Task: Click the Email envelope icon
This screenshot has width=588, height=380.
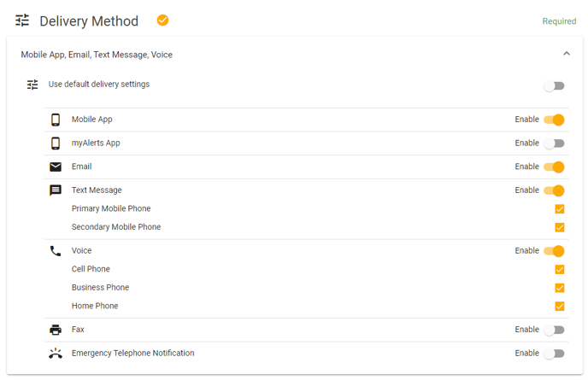Action: 56,167
